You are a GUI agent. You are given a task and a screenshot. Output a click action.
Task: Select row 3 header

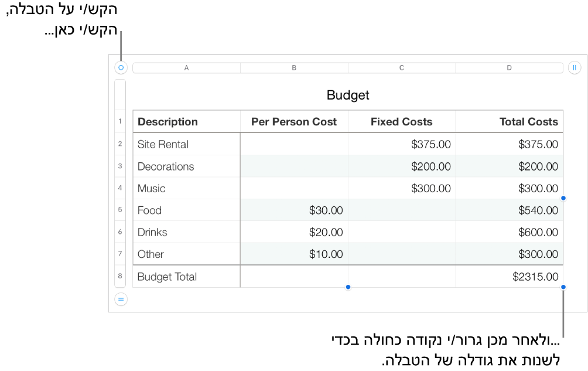tap(120, 166)
